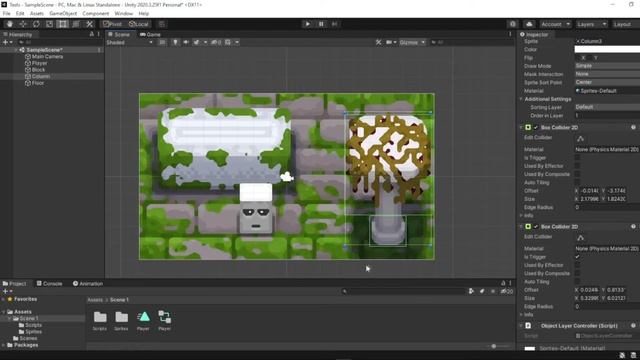Select the Transform tool
Image resolution: width=640 pixels, height=360 pixels.
[76, 24]
